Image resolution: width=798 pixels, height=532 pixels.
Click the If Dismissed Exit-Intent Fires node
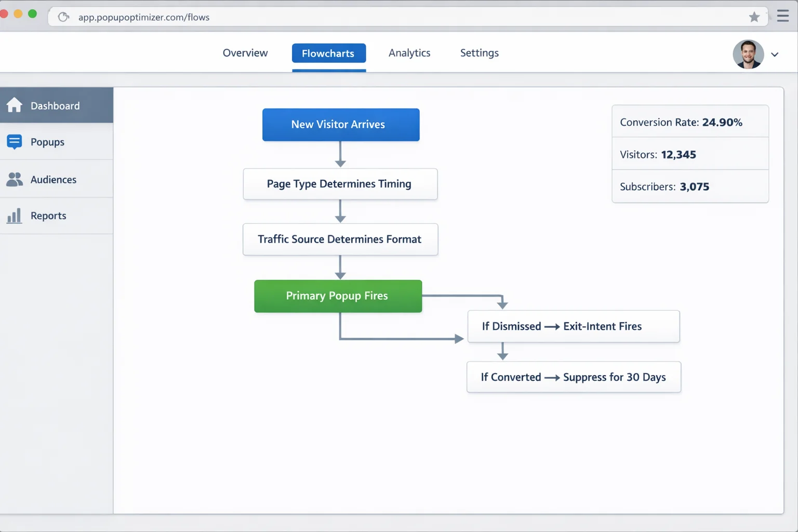(x=574, y=326)
